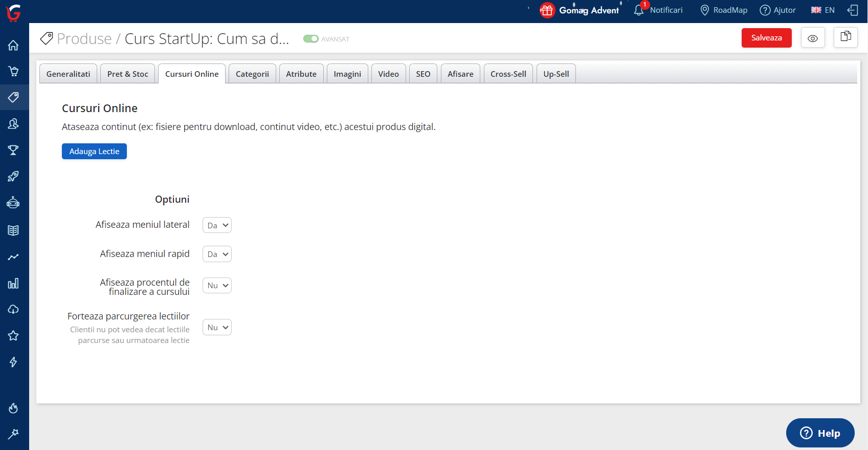This screenshot has width=868, height=450.
Task: Switch to the Generalitati tab
Action: 68,74
